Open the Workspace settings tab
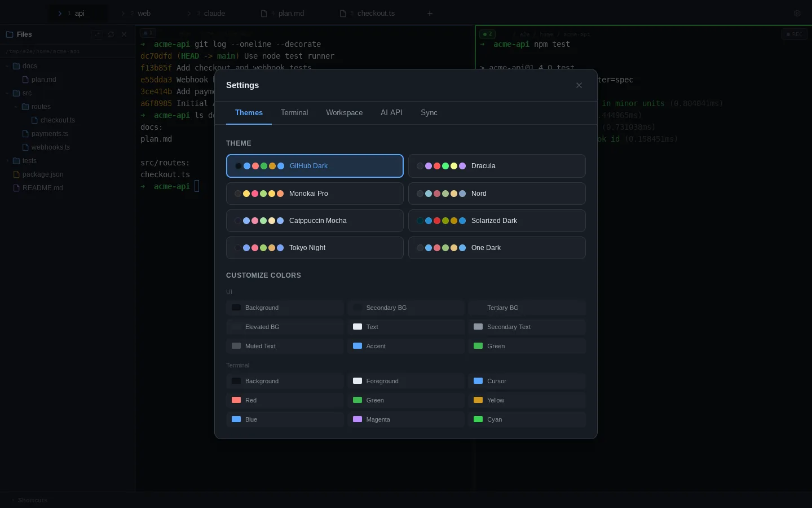The height and width of the screenshot is (508, 812). click(345, 113)
